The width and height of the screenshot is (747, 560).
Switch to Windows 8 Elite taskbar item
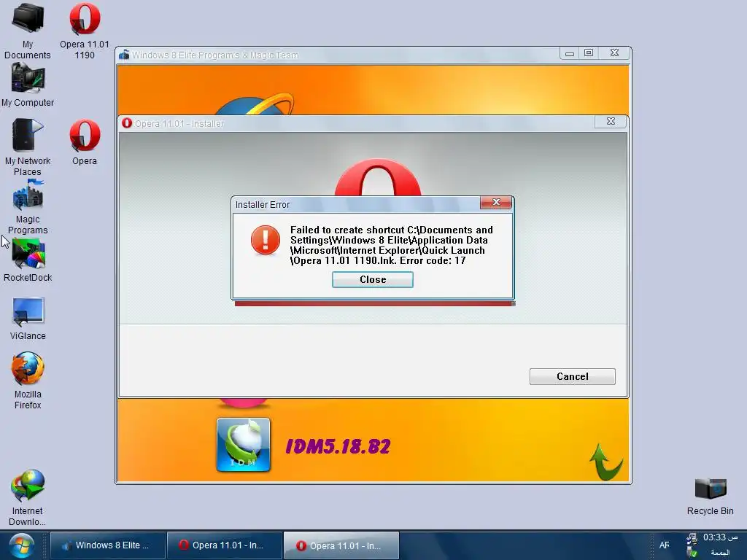pyautogui.click(x=108, y=545)
